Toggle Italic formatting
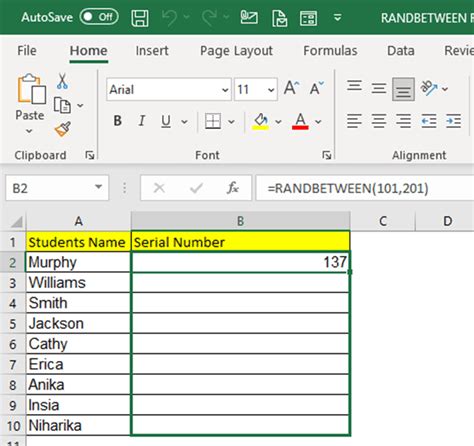 [x=142, y=121]
